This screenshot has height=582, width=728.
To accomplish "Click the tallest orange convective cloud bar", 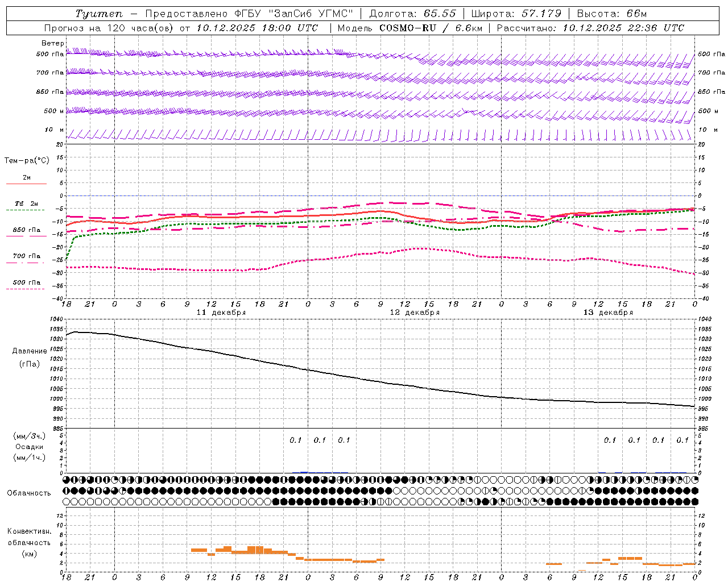I will pyautogui.click(x=255, y=550).
